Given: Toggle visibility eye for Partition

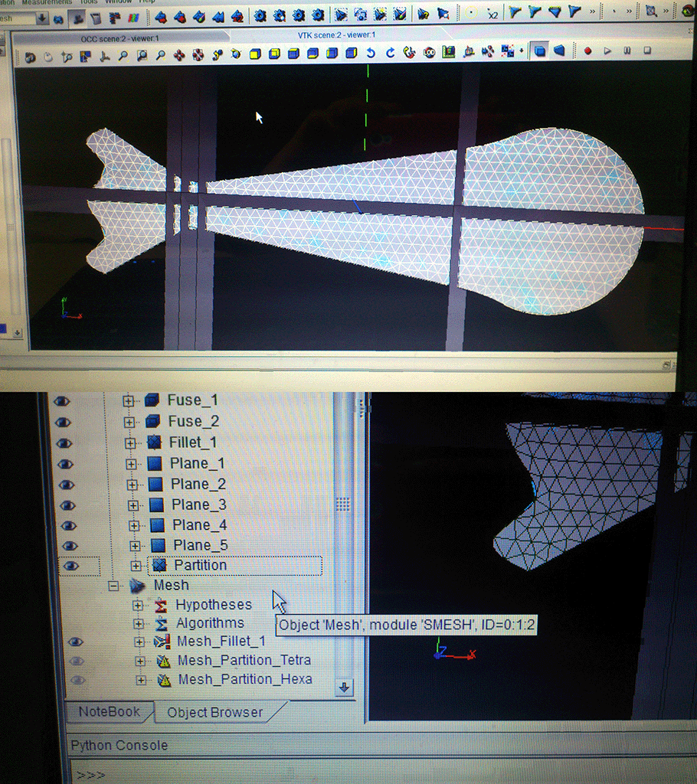Looking at the screenshot, I should (x=71, y=566).
